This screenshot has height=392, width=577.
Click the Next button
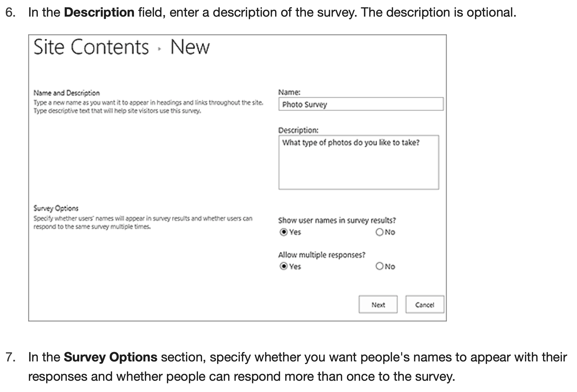tap(378, 305)
